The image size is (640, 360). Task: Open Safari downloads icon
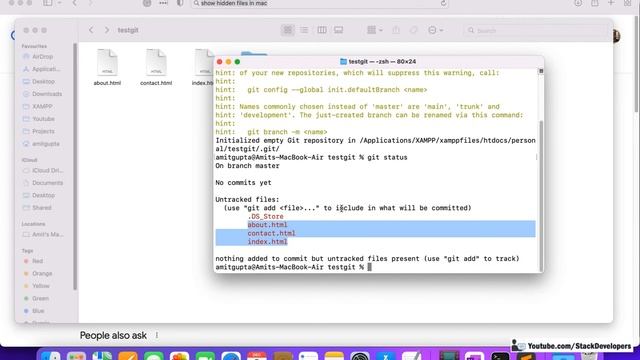point(578,3)
